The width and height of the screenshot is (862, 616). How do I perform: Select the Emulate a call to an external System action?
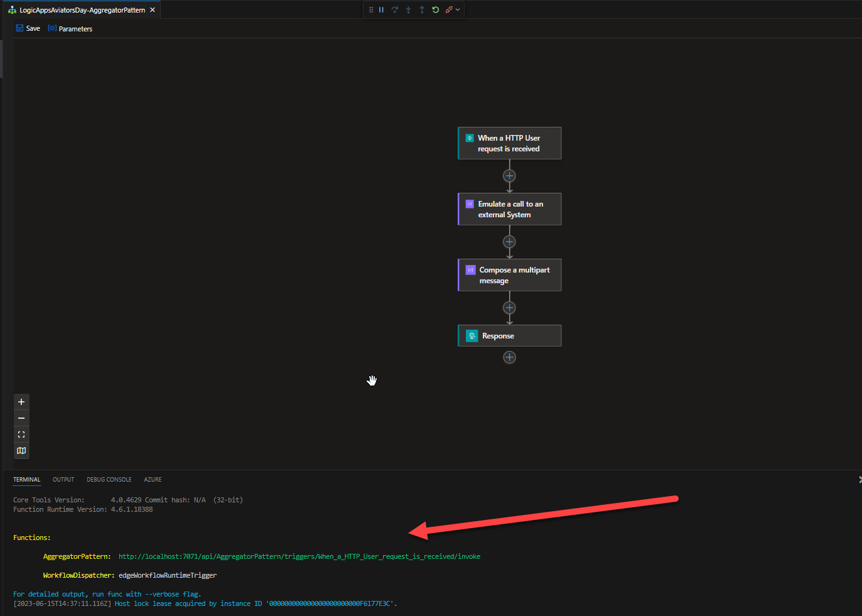(510, 209)
